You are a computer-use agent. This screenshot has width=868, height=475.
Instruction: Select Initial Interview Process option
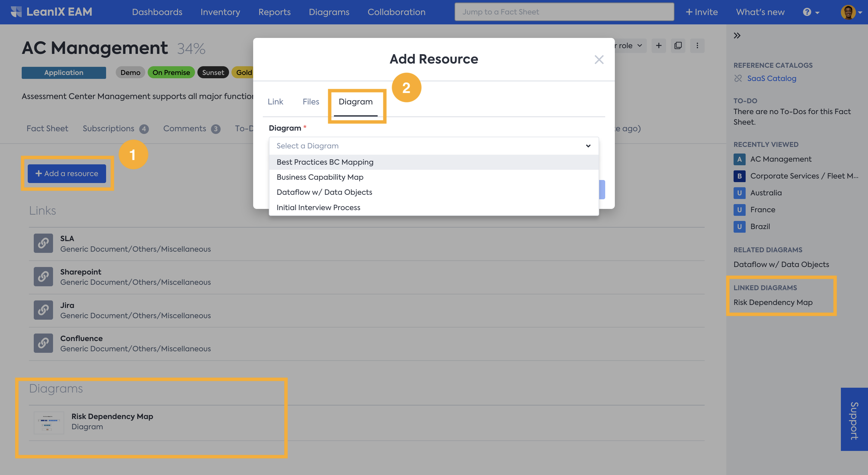tap(318, 207)
